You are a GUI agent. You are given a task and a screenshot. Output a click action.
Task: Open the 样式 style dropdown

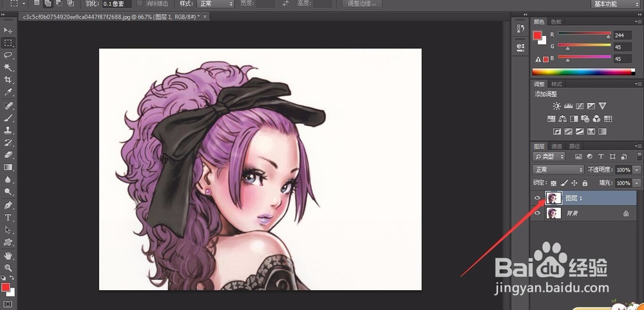pyautogui.click(x=216, y=4)
